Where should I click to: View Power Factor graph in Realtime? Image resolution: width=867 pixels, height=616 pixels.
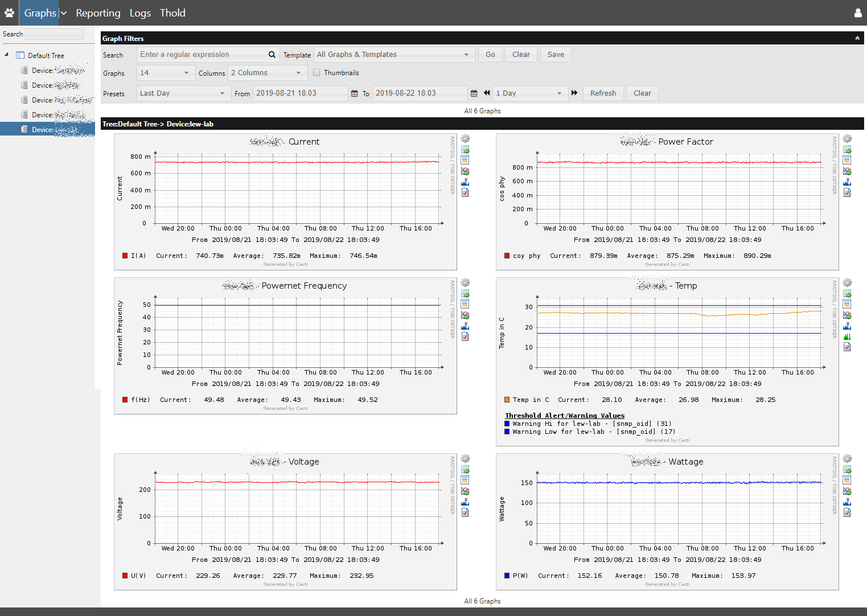coord(847,171)
